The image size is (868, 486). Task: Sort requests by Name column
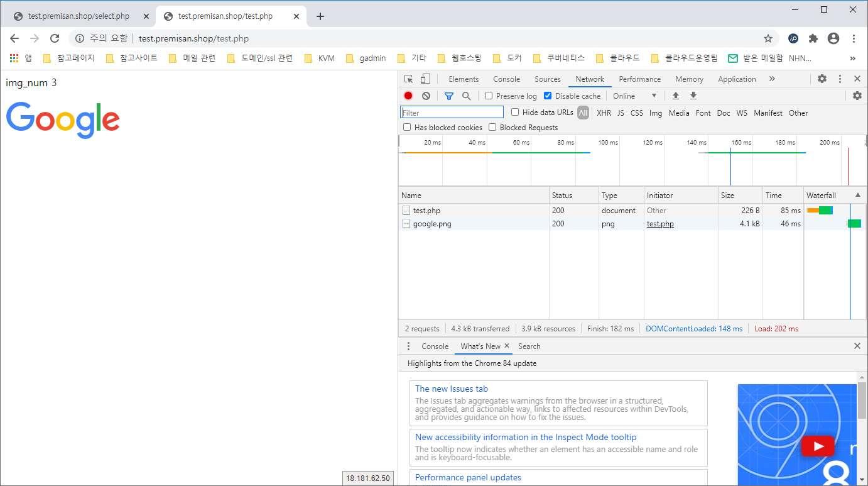point(474,195)
